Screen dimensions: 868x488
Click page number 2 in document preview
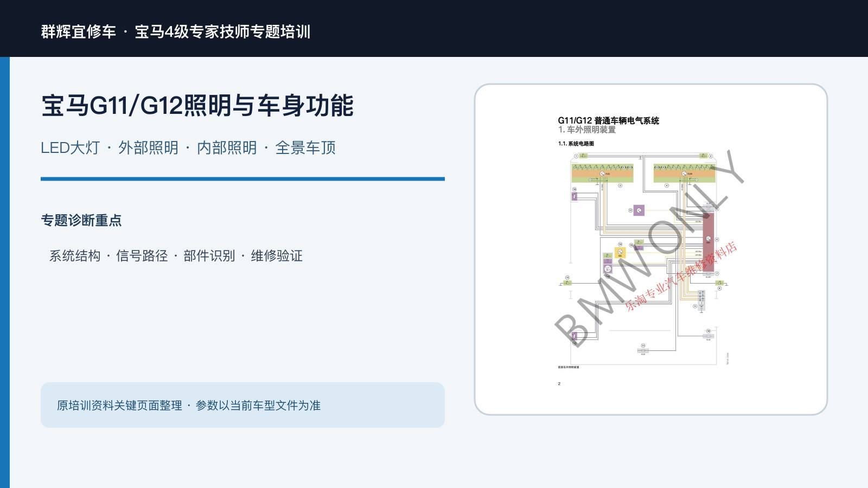[559, 384]
